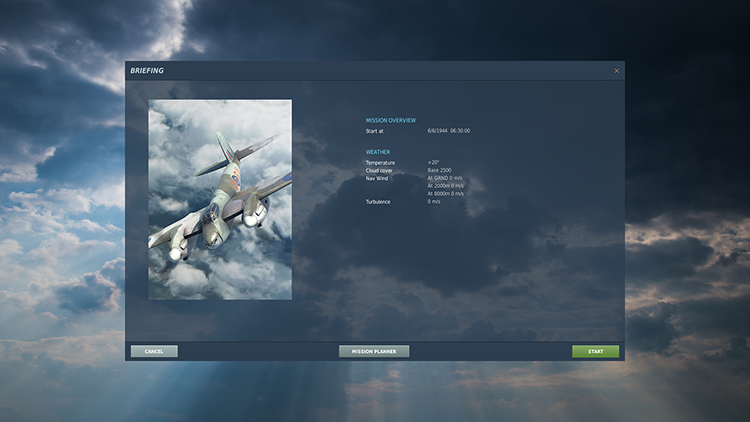Click the Temperature label
Screen dimensions: 750x422
(x=380, y=162)
